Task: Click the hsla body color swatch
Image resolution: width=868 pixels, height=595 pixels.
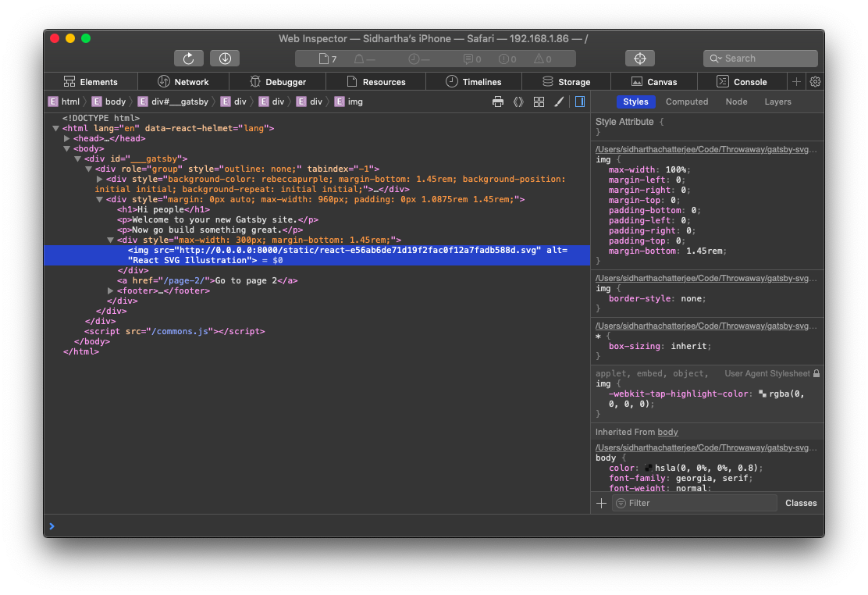Action: (648, 469)
